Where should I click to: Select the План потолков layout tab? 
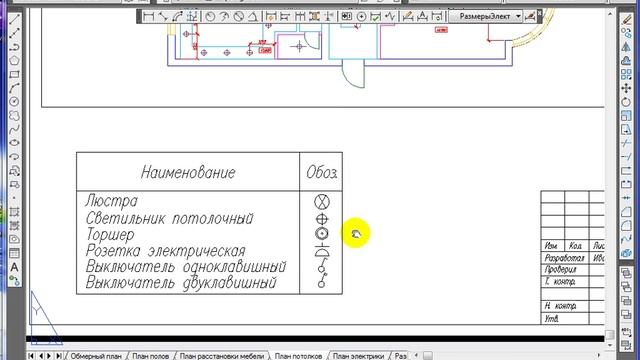coord(298,356)
